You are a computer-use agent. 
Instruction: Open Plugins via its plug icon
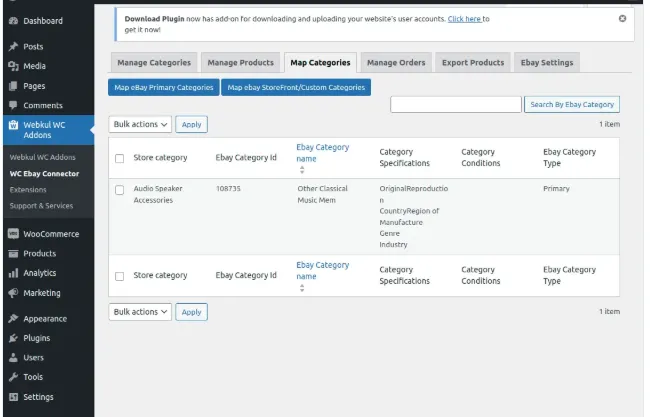12,338
